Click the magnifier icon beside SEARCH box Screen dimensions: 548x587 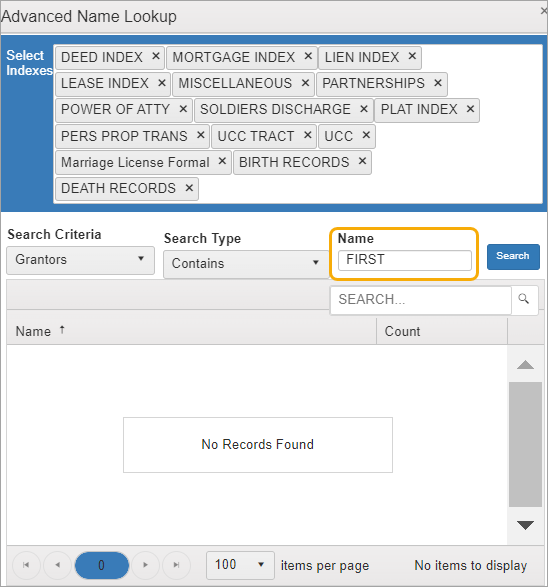524,299
